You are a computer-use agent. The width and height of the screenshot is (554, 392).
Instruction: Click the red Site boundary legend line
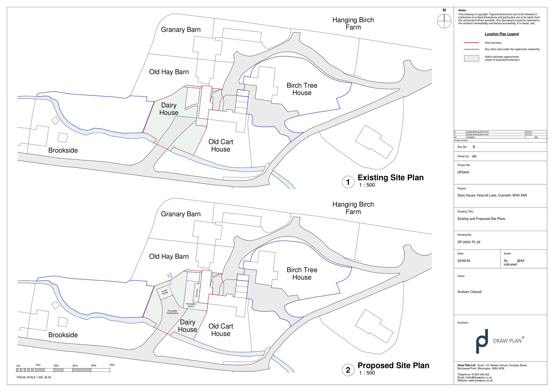[471, 43]
